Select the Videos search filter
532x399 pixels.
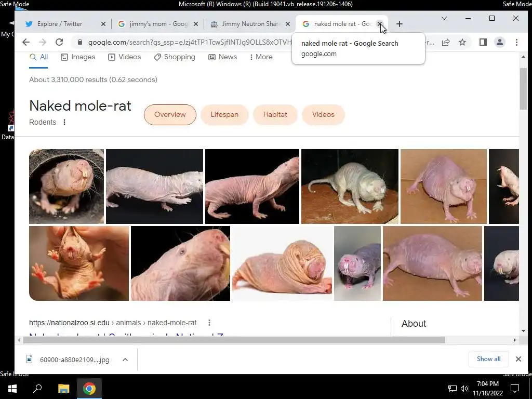click(x=124, y=57)
